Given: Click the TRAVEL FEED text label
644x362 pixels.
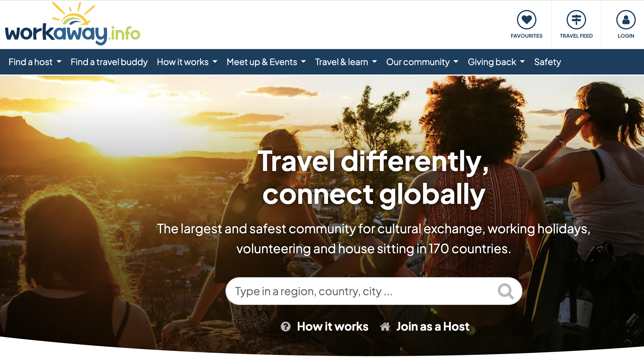Looking at the screenshot, I should coord(576,36).
